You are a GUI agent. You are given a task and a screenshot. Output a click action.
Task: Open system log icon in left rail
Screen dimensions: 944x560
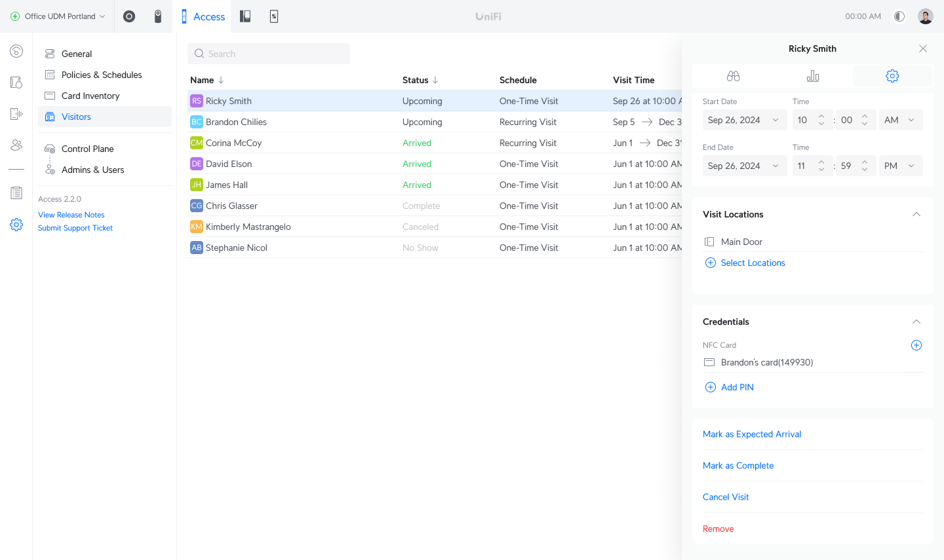[x=16, y=193]
